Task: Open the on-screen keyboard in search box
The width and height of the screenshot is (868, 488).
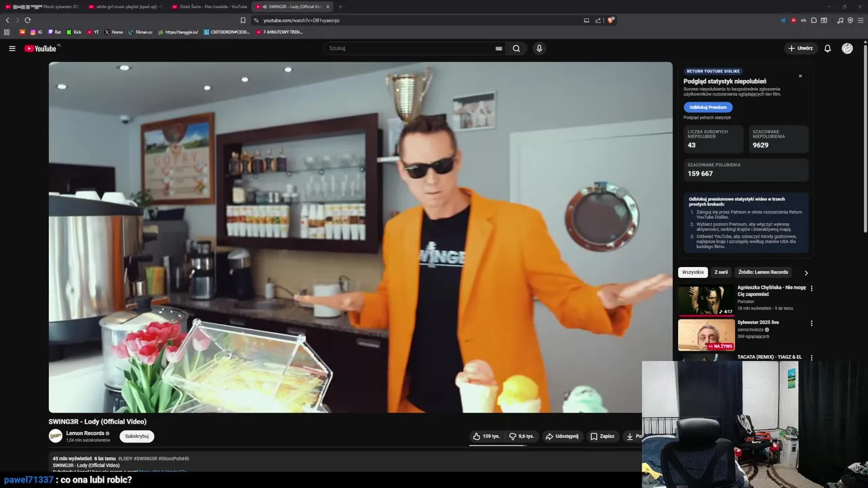Action: point(498,49)
